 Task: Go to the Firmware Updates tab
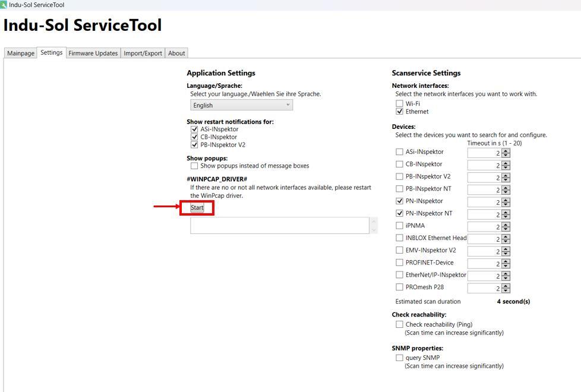[x=93, y=53]
